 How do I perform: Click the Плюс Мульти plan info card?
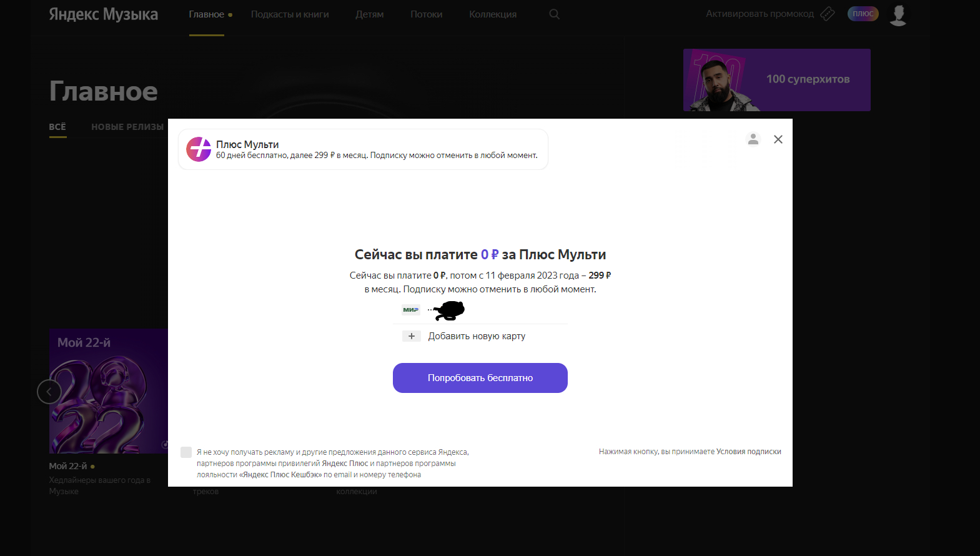[363, 149]
